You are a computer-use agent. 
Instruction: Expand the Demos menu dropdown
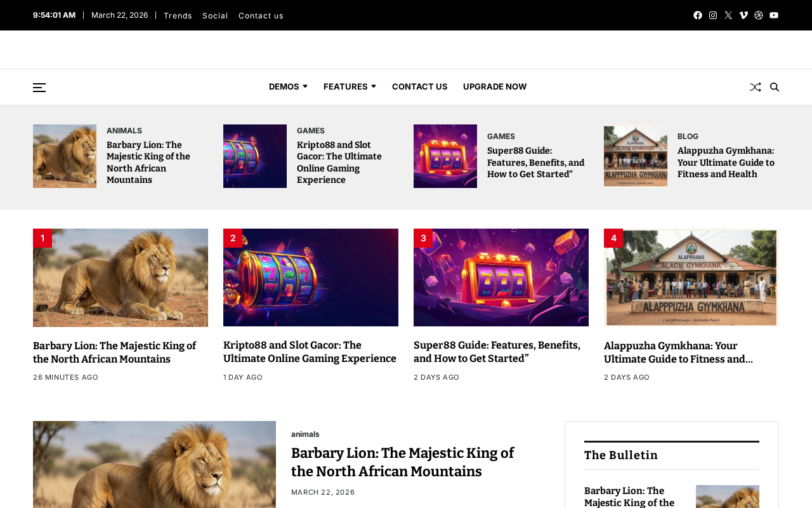point(288,86)
